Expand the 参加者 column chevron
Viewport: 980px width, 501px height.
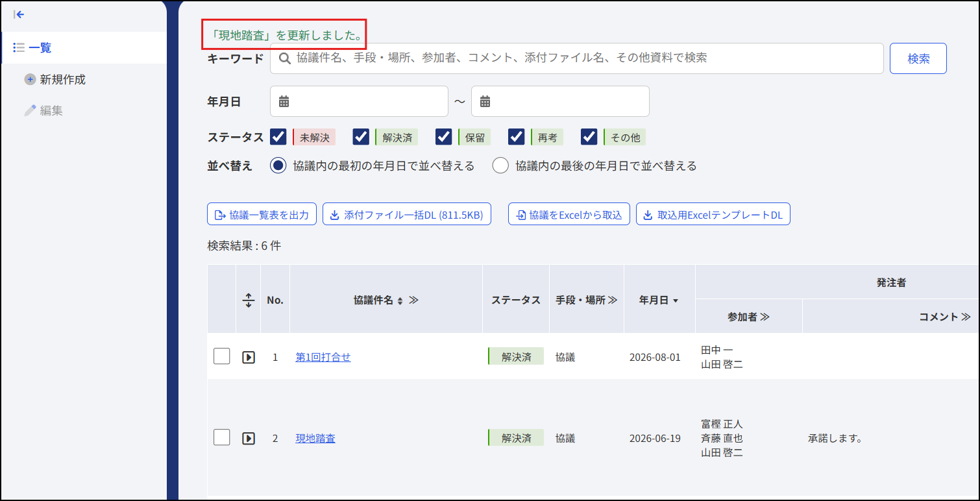[x=765, y=317]
